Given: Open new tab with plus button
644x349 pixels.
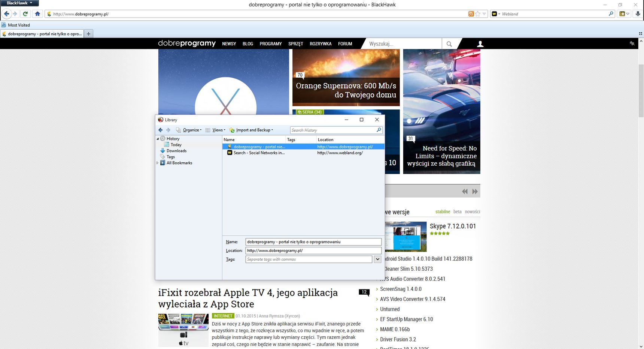Looking at the screenshot, I should click(88, 34).
